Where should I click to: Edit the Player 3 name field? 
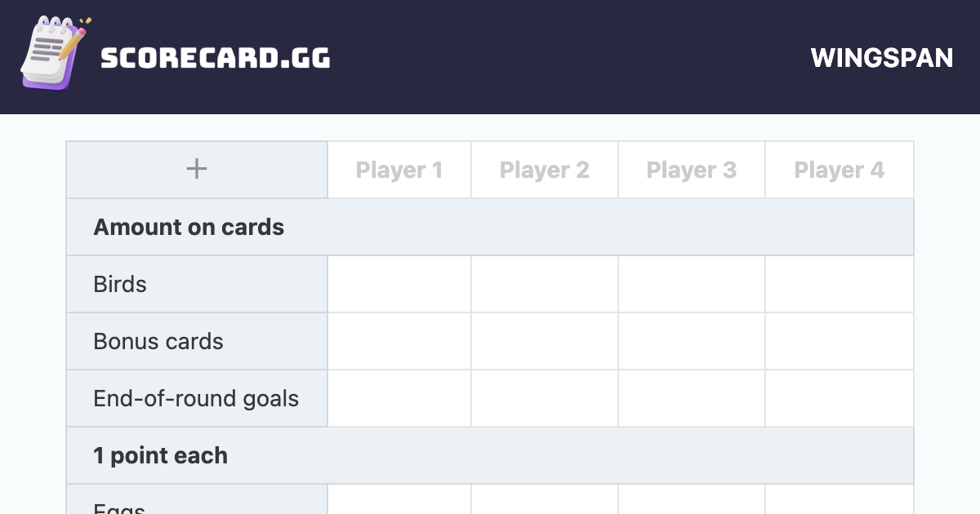692,170
